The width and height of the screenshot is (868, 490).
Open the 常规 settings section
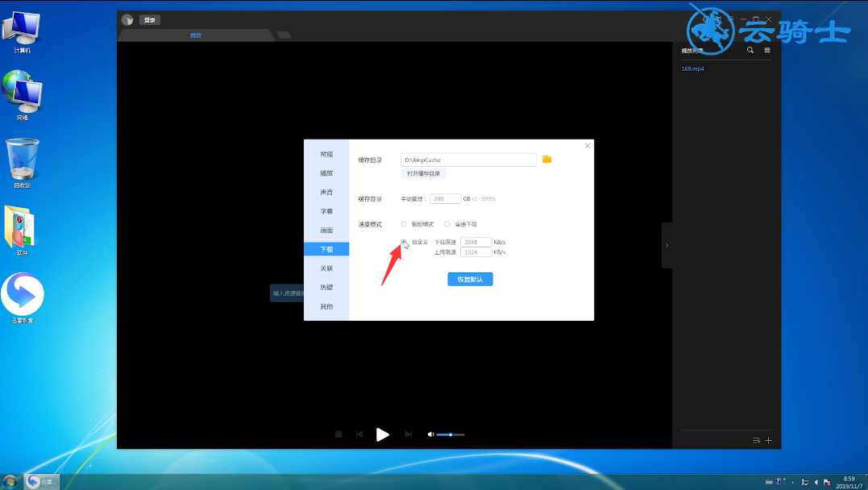pyautogui.click(x=326, y=155)
